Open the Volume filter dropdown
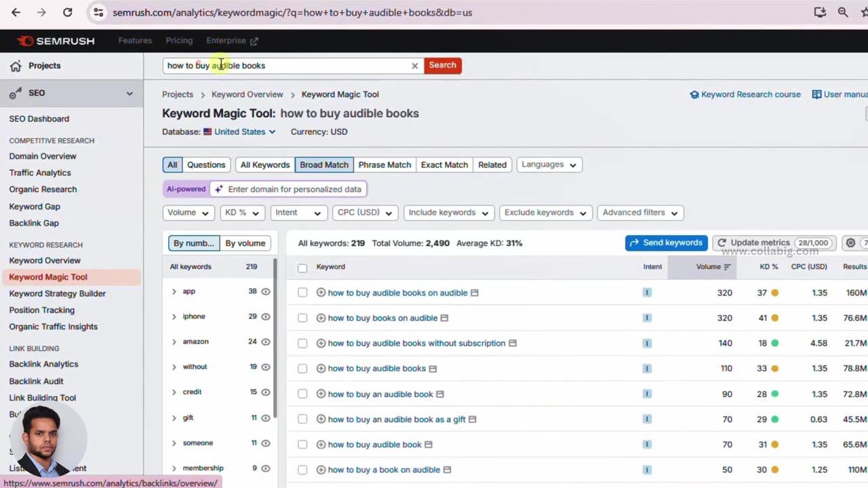The image size is (868, 488). [189, 213]
